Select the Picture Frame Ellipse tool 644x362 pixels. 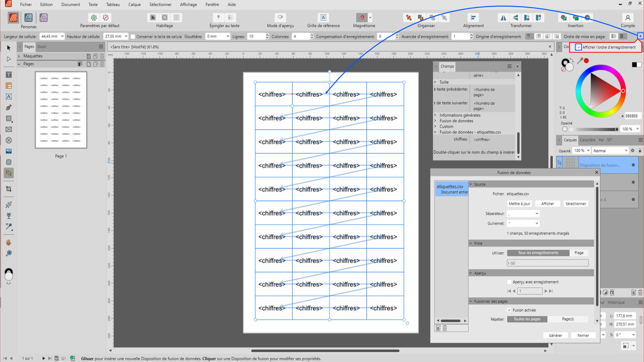tap(9, 140)
